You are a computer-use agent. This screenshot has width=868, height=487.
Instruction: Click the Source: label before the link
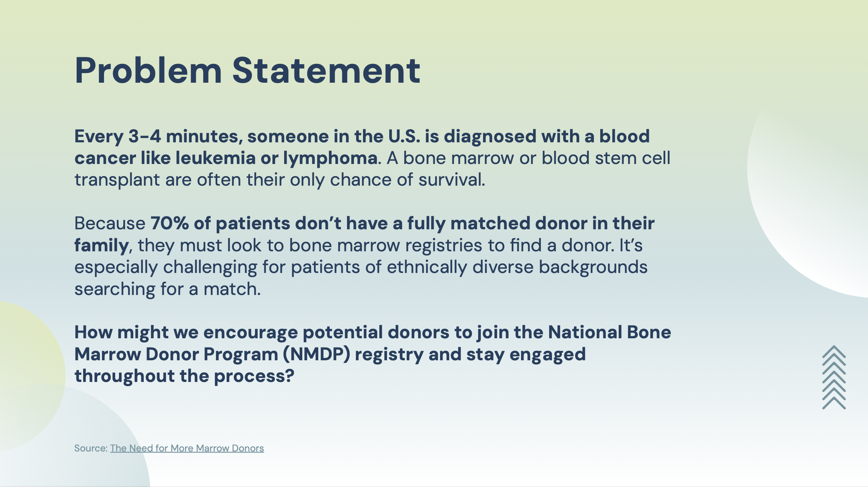coord(91,448)
